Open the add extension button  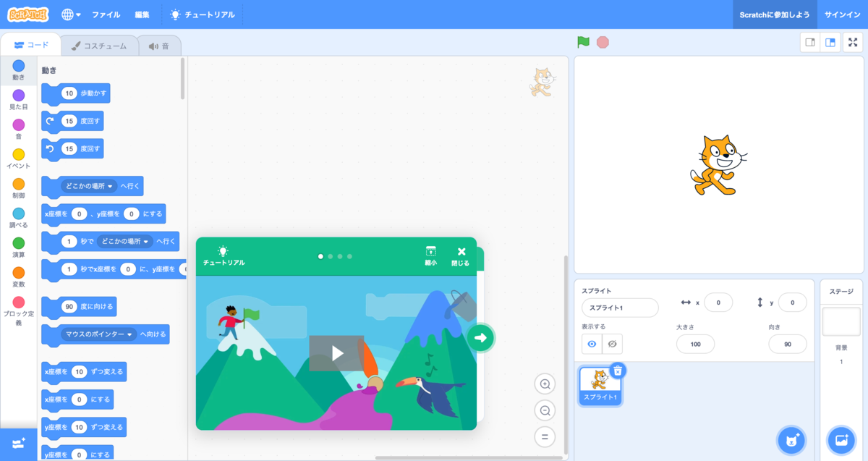[x=19, y=444]
